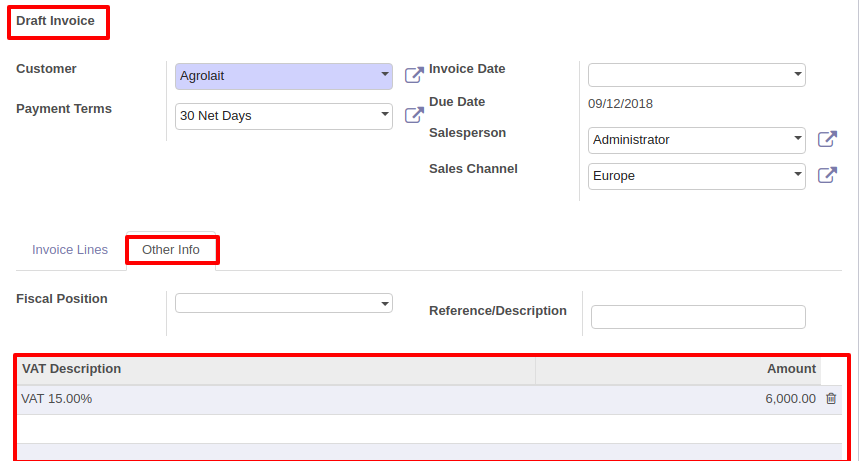The height and width of the screenshot is (461, 859).
Task: Click the empty row below VAT line
Action: pos(430,429)
